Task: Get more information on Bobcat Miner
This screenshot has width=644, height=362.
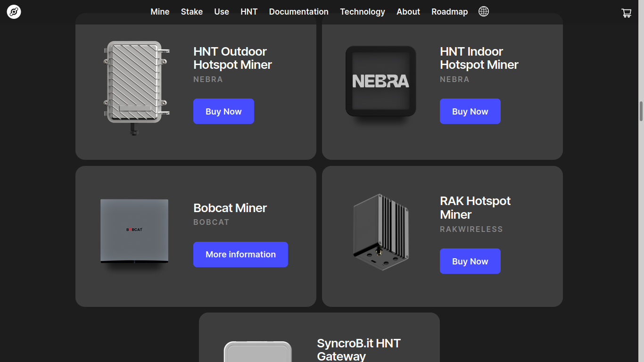Action: 240,255
